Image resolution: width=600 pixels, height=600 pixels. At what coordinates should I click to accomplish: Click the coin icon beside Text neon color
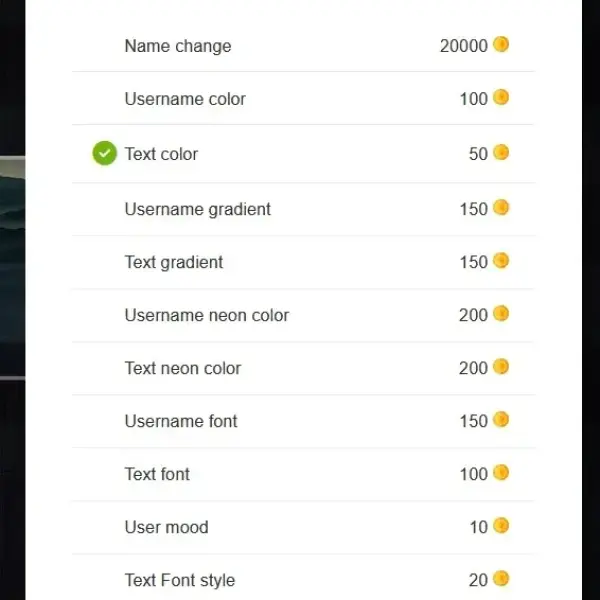click(501, 367)
